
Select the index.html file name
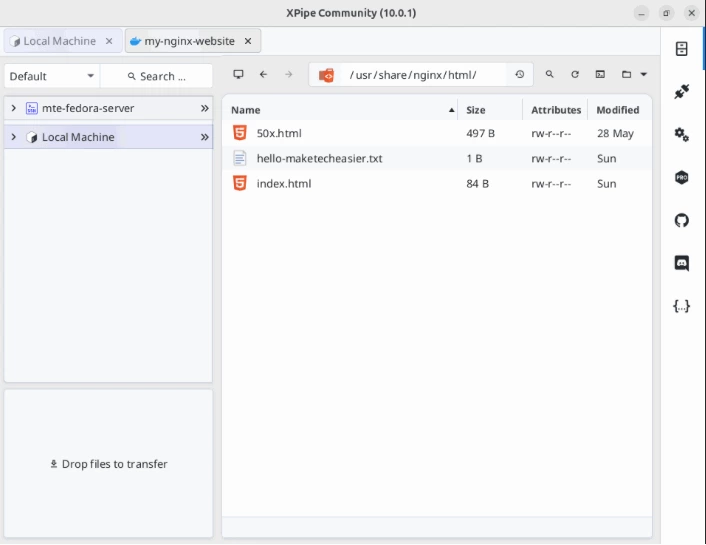[x=284, y=184]
